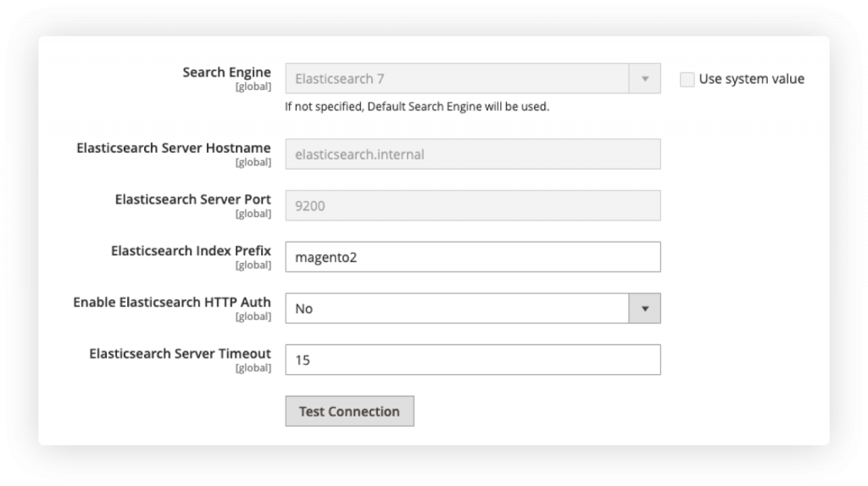Enable the Use system value checkbox
Screen dimensions: 868x486
(x=687, y=79)
